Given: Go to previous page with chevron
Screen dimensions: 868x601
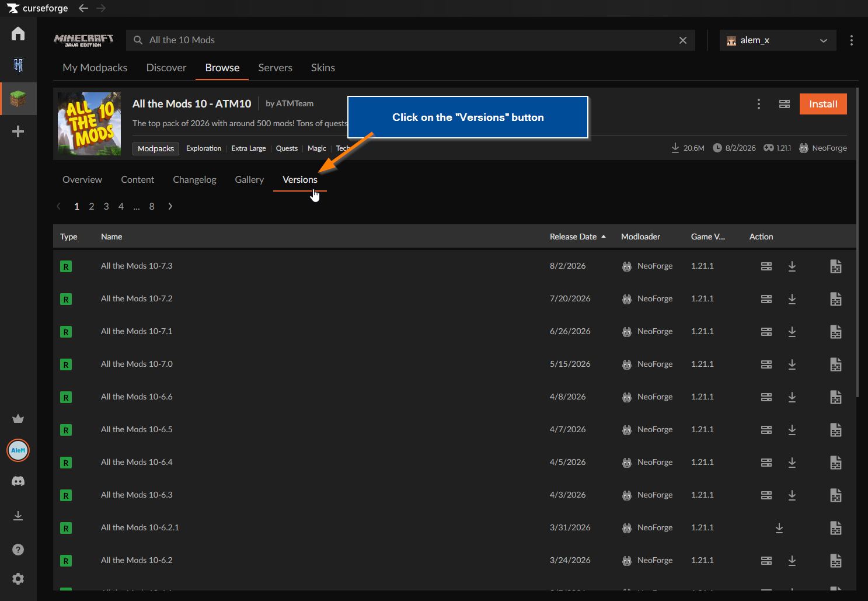Looking at the screenshot, I should point(58,206).
